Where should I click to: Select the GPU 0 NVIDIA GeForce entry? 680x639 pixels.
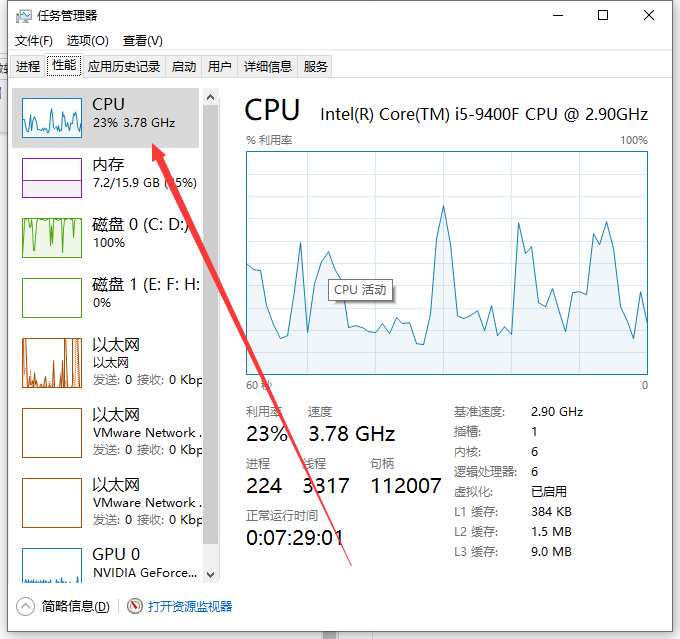110,563
